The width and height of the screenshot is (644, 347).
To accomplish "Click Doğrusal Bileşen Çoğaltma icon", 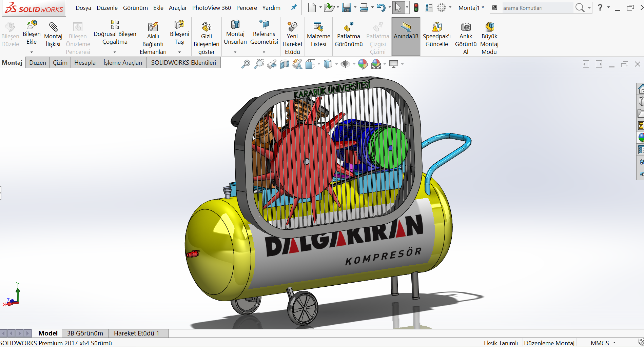I will (115, 24).
